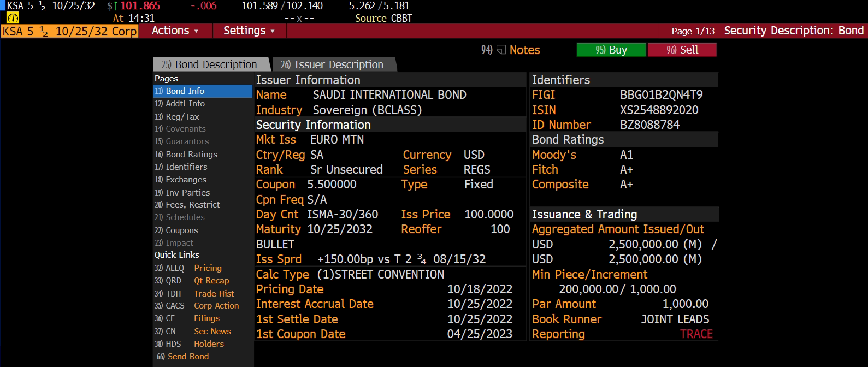Click the 1st Coupon Date 04/25/2023 value
868x367 pixels.
tap(480, 334)
